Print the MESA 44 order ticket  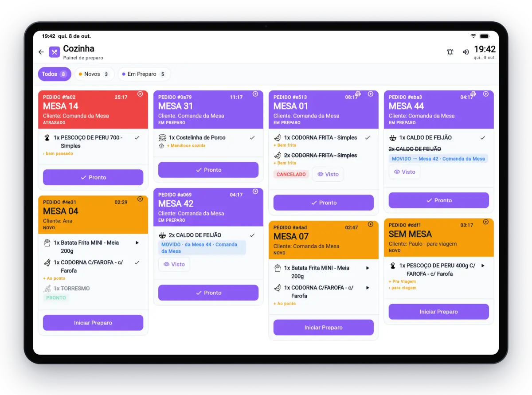point(473,94)
